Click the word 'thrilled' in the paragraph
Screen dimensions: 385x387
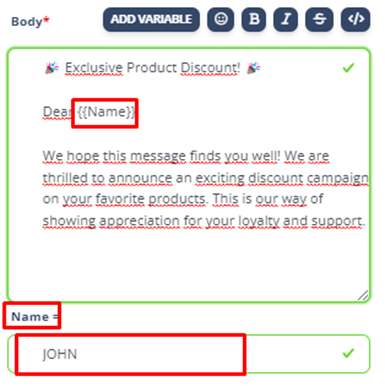65,178
